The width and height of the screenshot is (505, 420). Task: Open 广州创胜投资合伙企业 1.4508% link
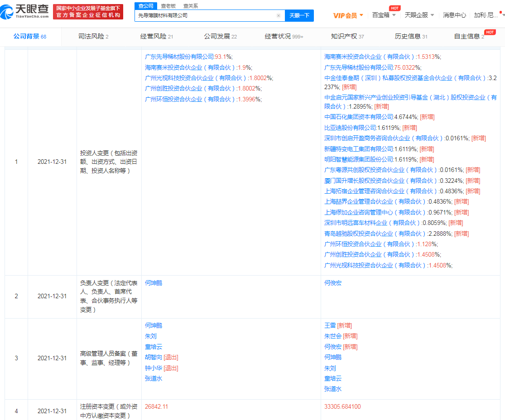pos(370,254)
